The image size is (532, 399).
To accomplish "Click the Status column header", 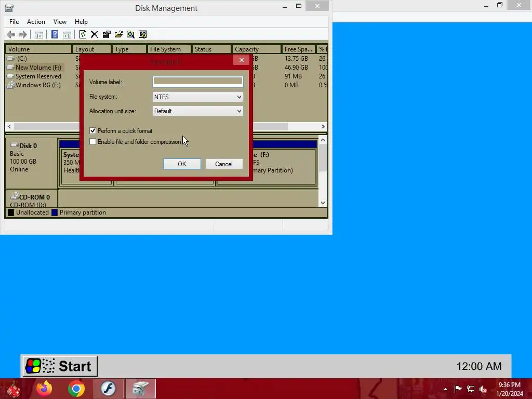I will pos(211,49).
